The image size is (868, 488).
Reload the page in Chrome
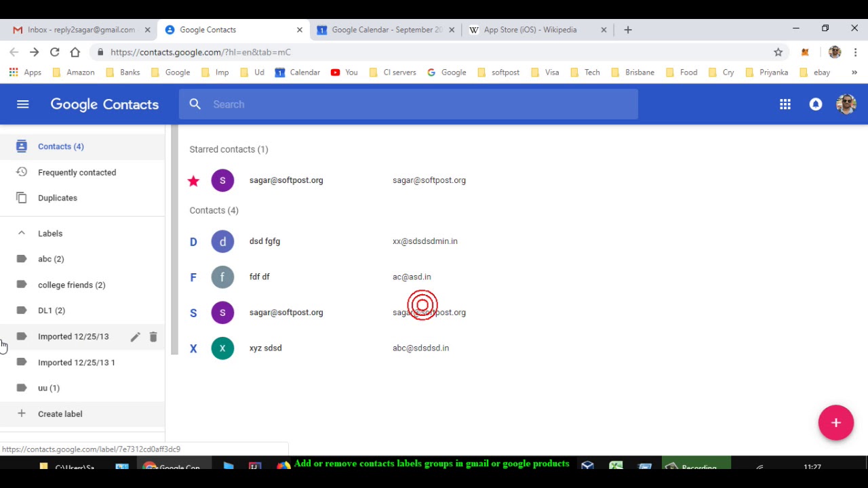click(x=55, y=52)
